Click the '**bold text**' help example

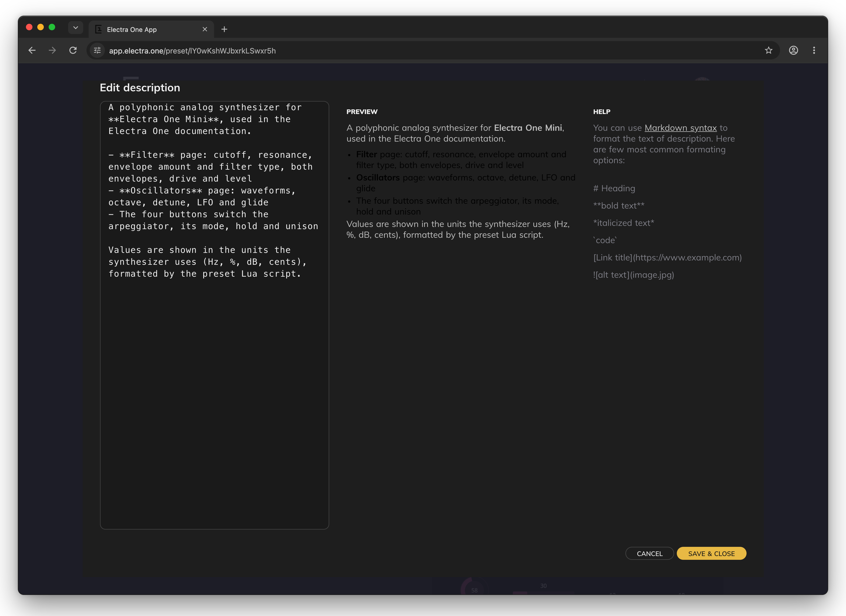tap(619, 205)
